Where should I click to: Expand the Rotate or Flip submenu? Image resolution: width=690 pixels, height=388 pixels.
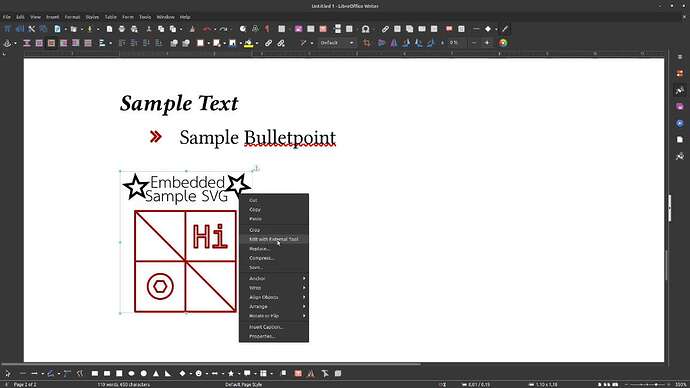click(274, 316)
